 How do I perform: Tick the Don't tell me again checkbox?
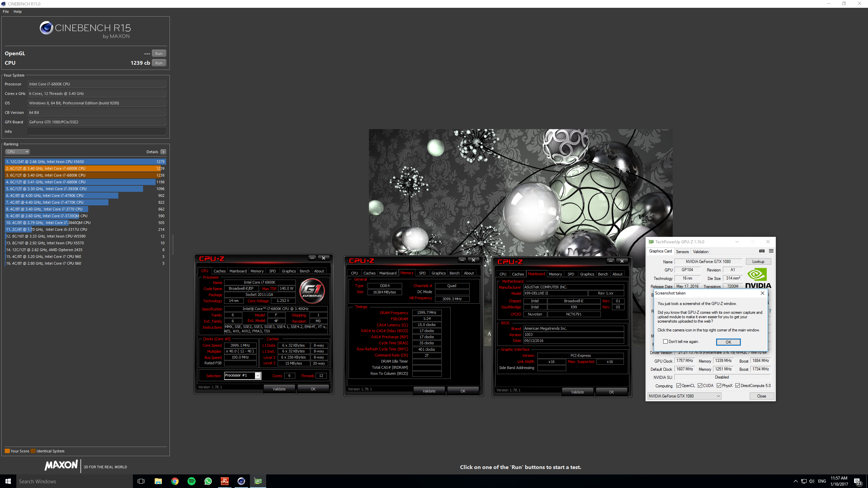coord(665,342)
